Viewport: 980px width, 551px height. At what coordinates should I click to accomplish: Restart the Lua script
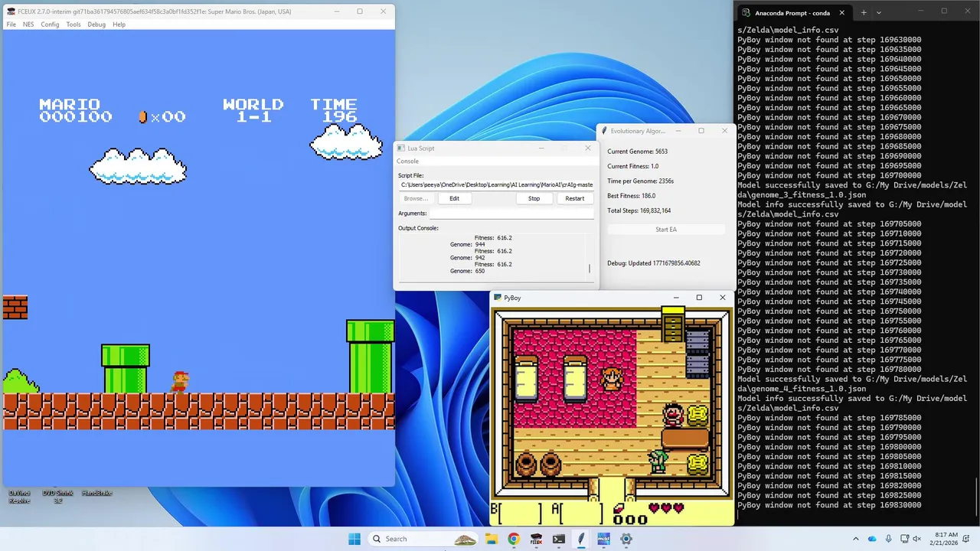point(575,198)
